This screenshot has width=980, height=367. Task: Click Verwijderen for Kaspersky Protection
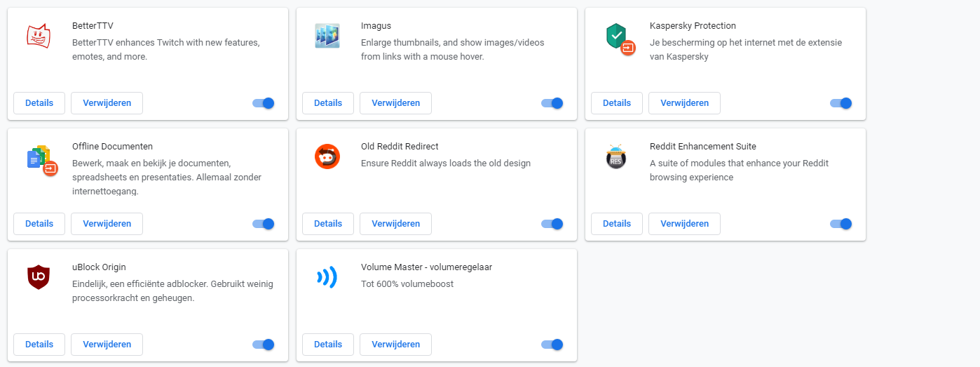(x=685, y=103)
